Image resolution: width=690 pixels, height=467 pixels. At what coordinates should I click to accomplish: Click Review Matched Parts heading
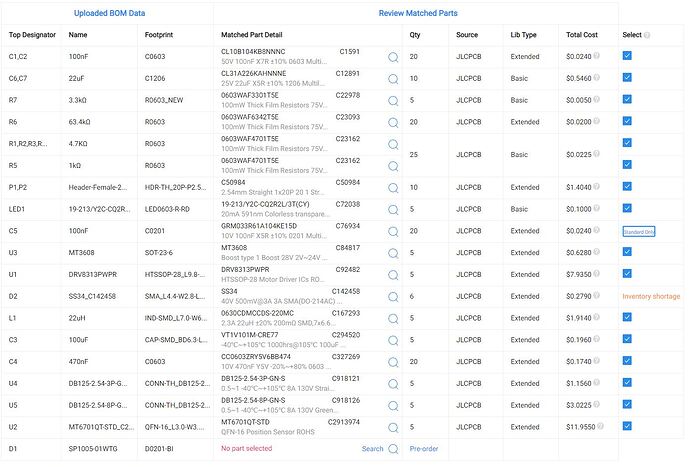coord(418,13)
